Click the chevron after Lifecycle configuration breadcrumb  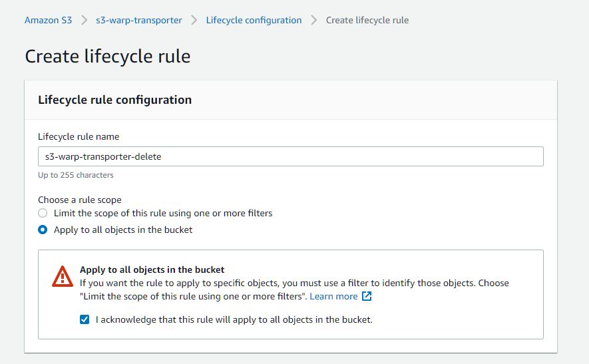(314, 20)
